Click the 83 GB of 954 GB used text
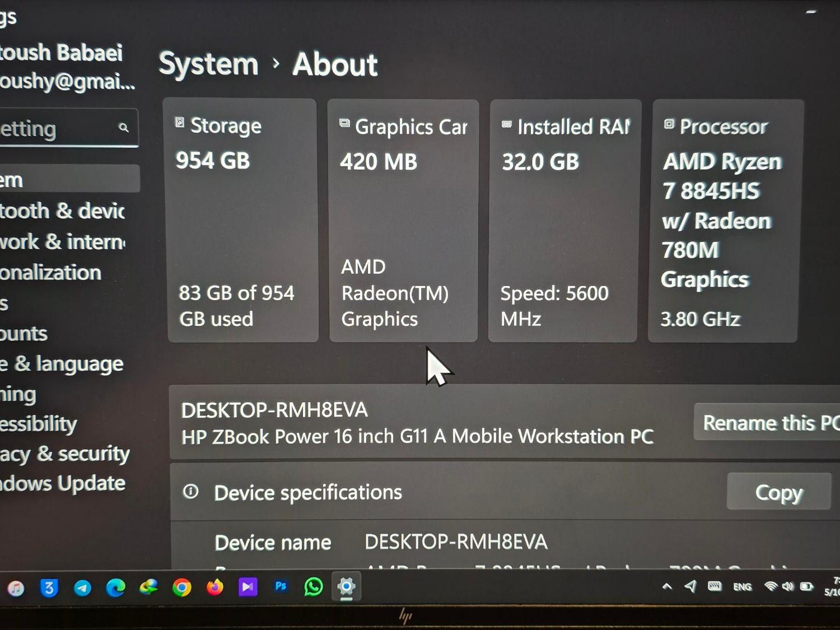This screenshot has height=630, width=840. click(x=236, y=306)
